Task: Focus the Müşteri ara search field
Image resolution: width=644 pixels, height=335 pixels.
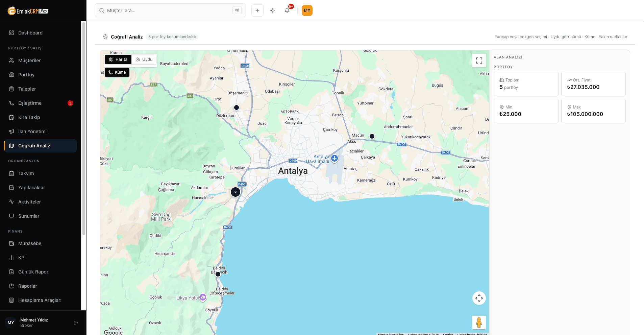Action: [x=170, y=10]
